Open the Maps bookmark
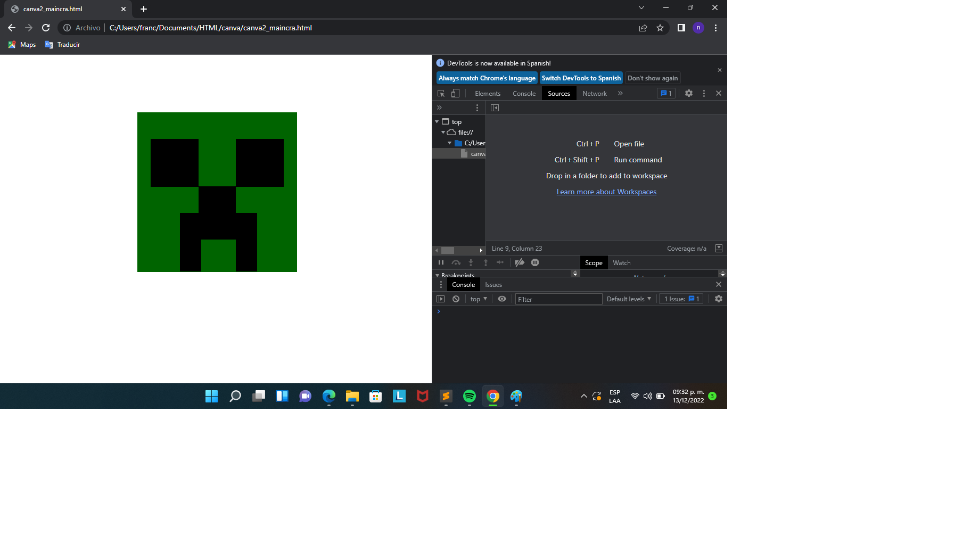Viewport: 971px width, 560px height. [22, 45]
